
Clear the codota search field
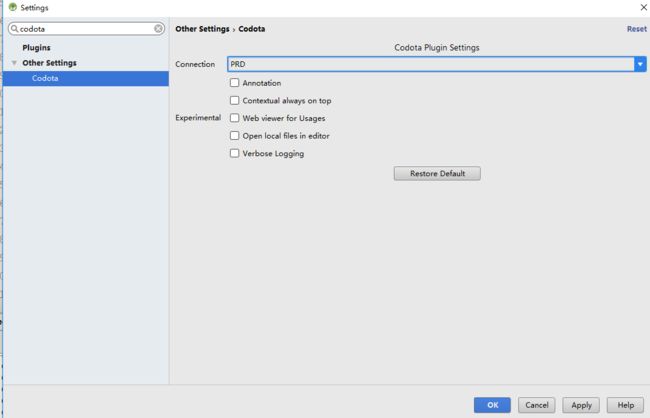pyautogui.click(x=158, y=29)
